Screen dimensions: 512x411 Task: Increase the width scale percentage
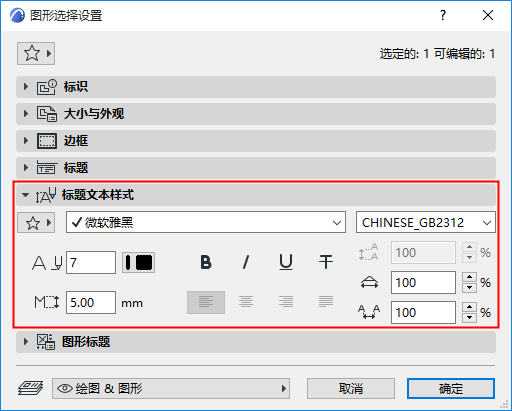point(470,277)
